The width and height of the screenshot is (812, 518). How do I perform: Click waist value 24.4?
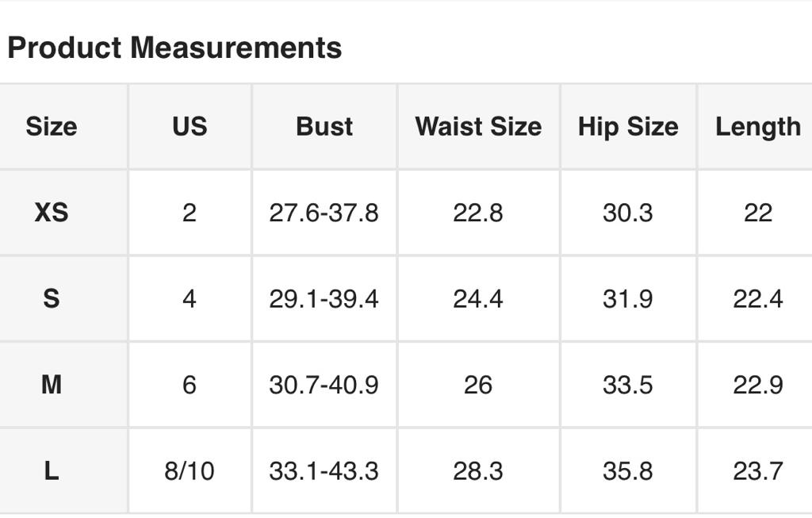pos(478,299)
